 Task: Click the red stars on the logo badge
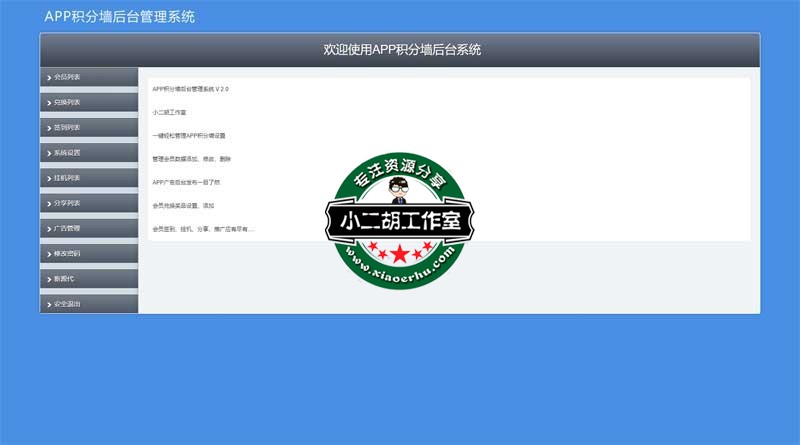(399, 249)
